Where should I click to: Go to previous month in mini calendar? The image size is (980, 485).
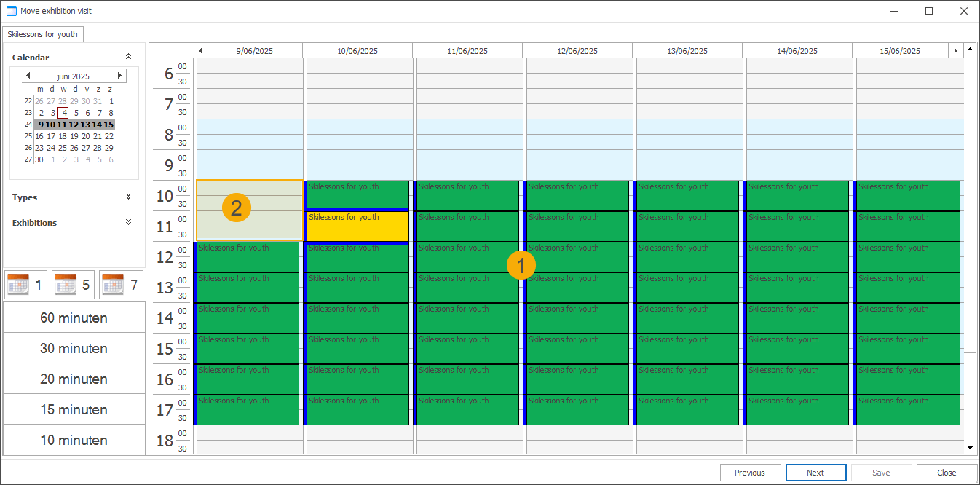[28, 76]
